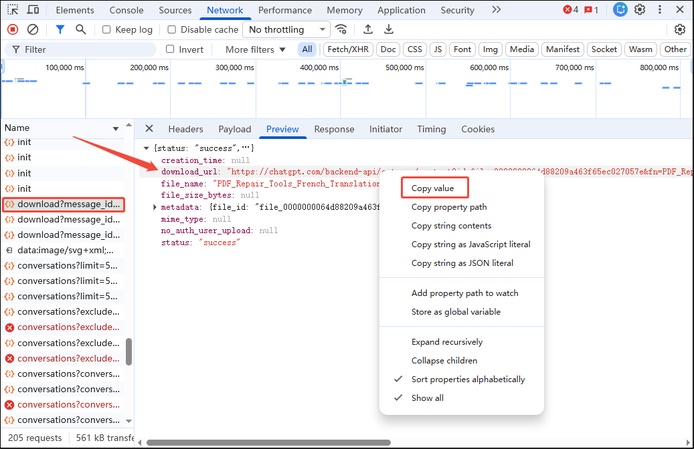Open the More filters dropdown
694x449 pixels.
coord(255,50)
